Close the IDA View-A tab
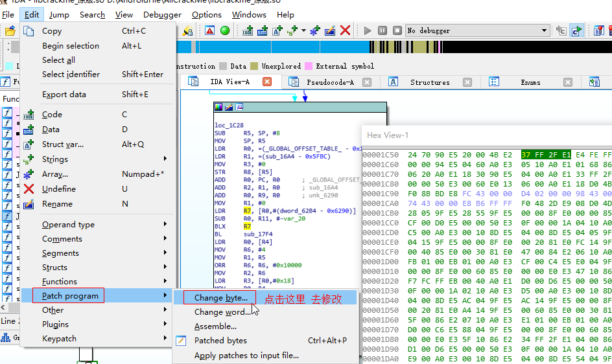612x364 pixels. (x=267, y=82)
